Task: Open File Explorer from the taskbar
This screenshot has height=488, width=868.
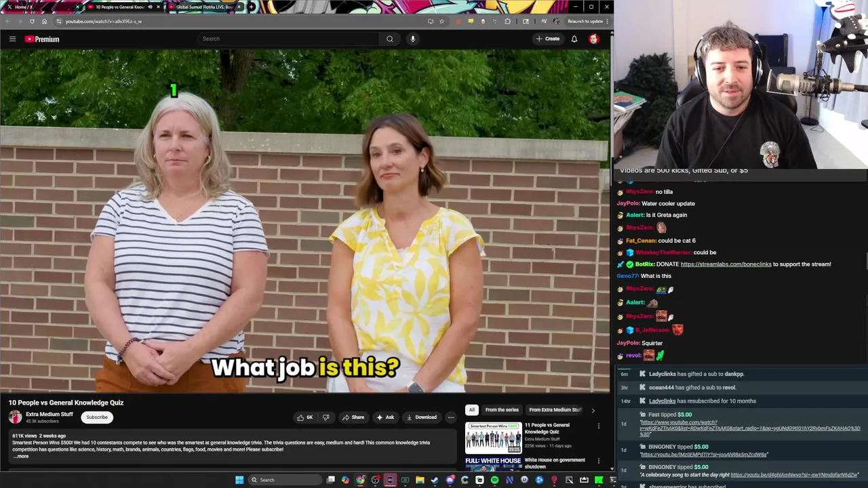Action: [420, 480]
